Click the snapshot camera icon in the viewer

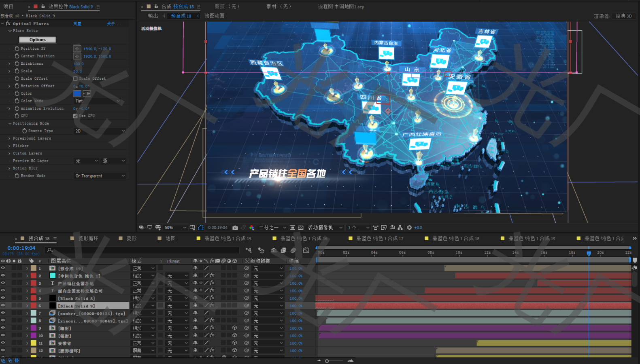pyautogui.click(x=235, y=228)
